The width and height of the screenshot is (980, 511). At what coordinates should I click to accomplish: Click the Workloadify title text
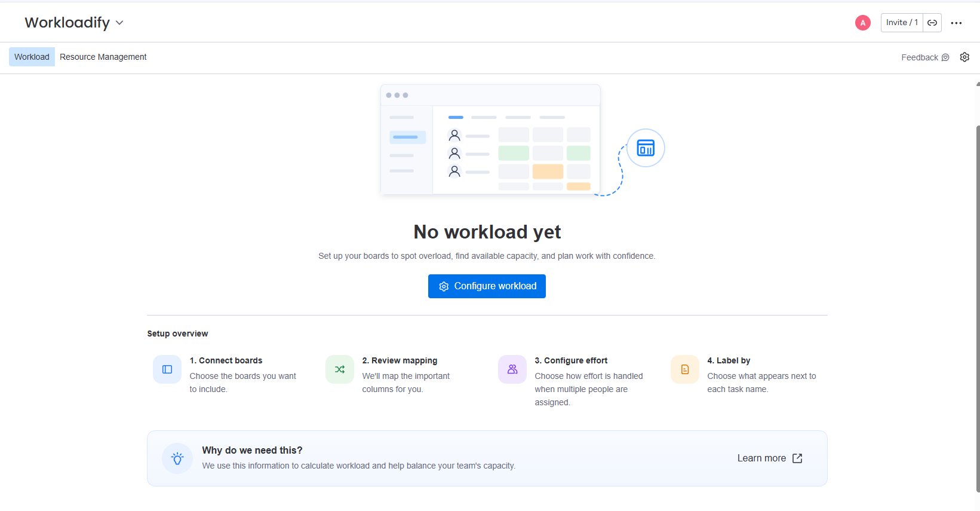coord(67,23)
